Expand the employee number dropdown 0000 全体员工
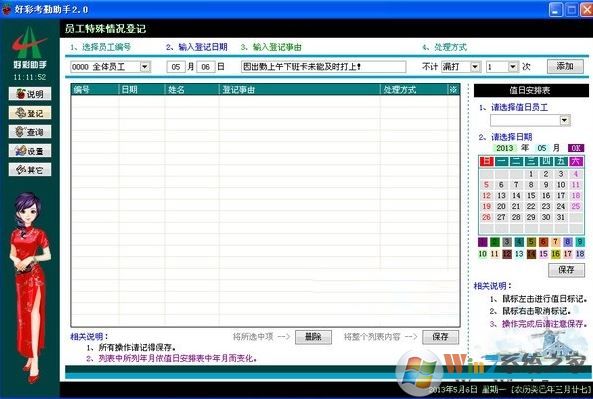The height and width of the screenshot is (399, 593). [144, 67]
